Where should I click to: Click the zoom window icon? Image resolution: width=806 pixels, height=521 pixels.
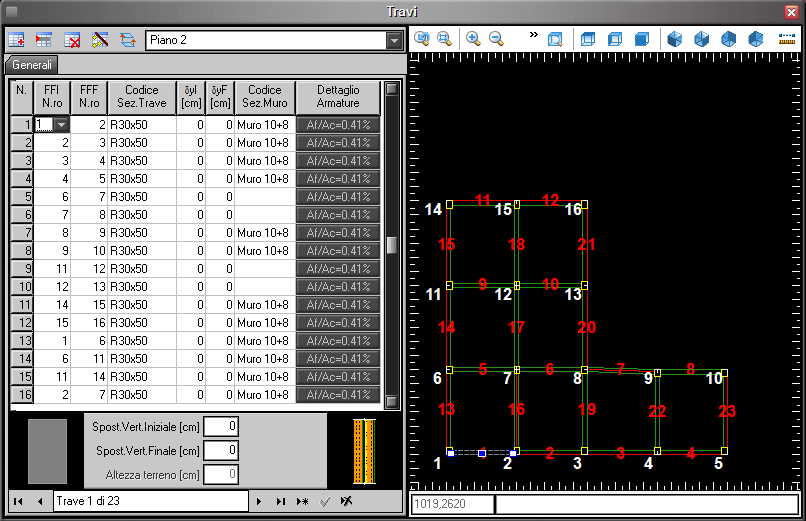[x=443, y=39]
